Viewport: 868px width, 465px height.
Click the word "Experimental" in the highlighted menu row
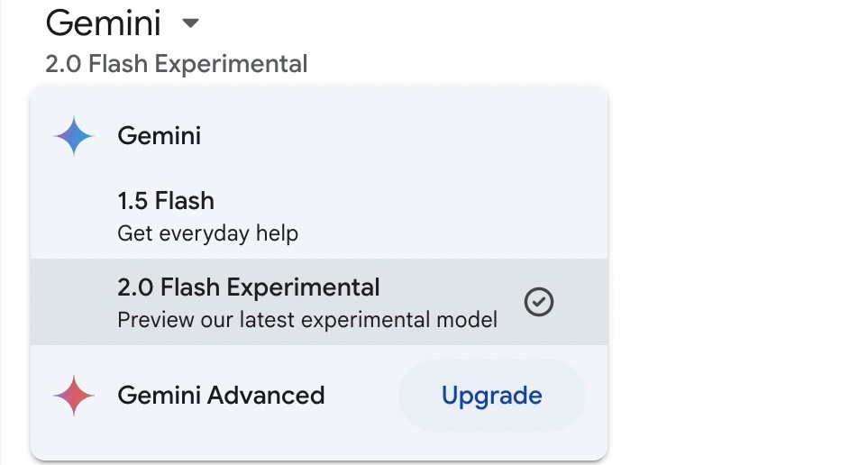pyautogui.click(x=303, y=287)
